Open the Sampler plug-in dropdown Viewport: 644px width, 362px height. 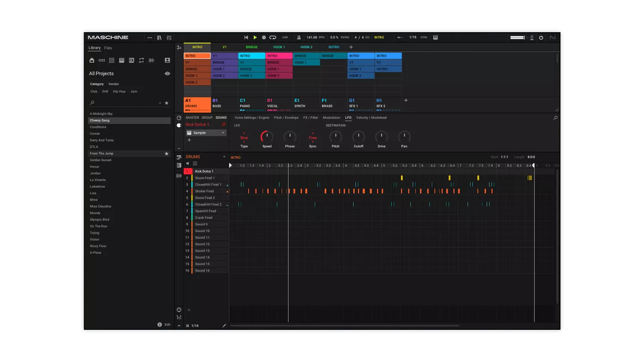click(x=223, y=133)
